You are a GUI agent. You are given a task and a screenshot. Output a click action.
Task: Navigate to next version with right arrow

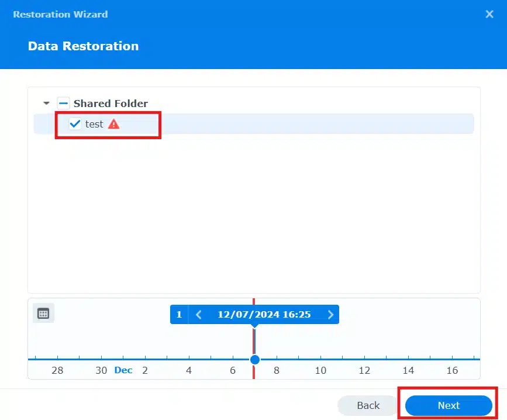click(330, 314)
